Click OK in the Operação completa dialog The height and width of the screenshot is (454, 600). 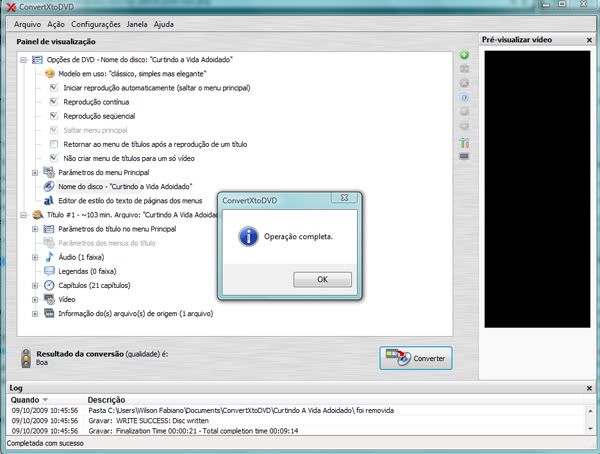[323, 279]
